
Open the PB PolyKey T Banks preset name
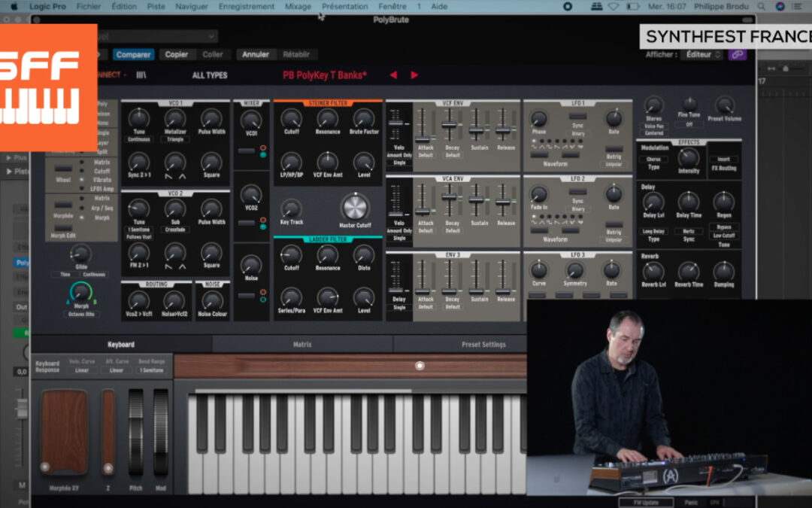click(x=325, y=75)
